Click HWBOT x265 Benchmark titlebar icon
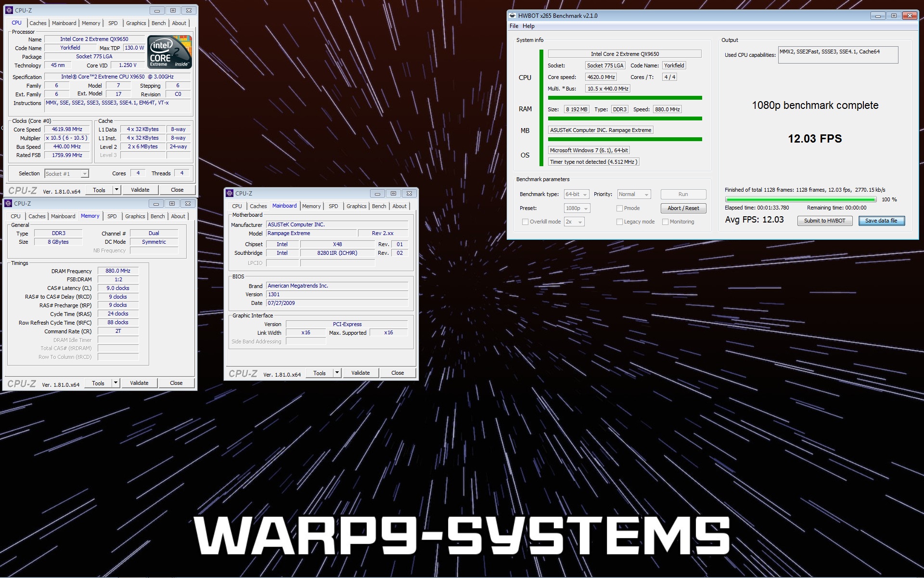 coord(513,15)
